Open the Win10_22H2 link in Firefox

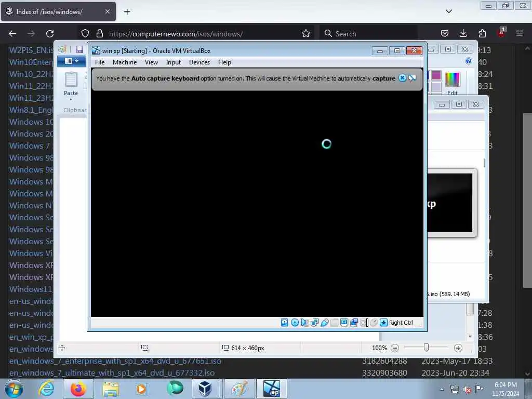[31, 74]
